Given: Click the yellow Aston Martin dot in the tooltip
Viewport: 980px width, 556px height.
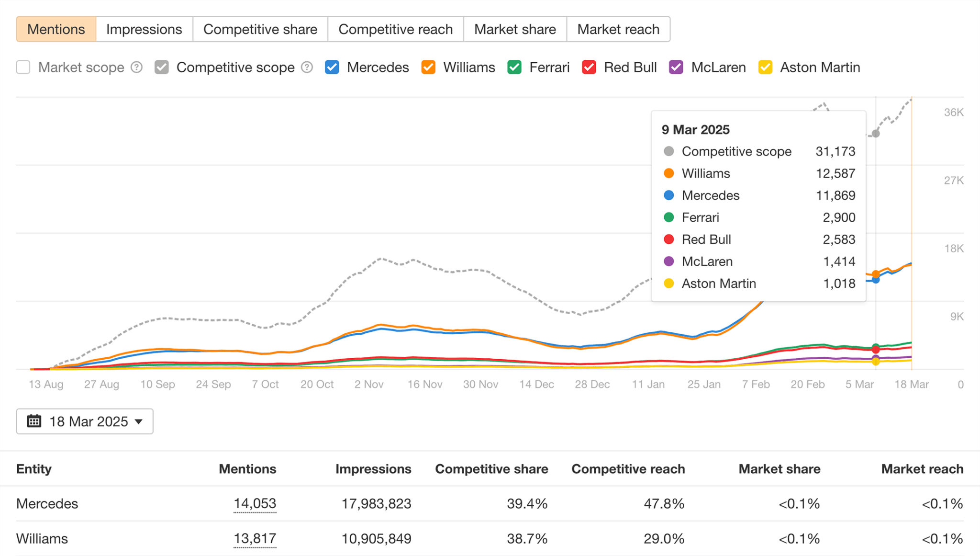Looking at the screenshot, I should coord(668,283).
